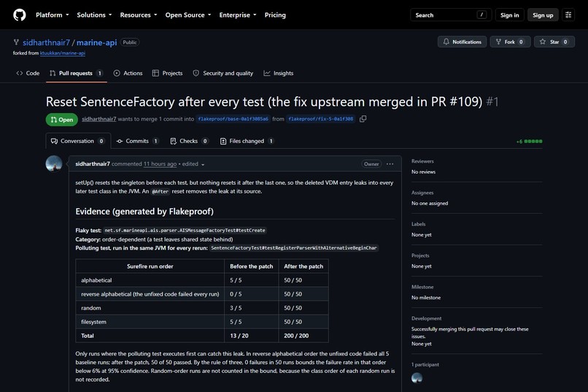Screen dimensions: 588x392
Task: Open the marine-api repository link
Action: point(97,42)
